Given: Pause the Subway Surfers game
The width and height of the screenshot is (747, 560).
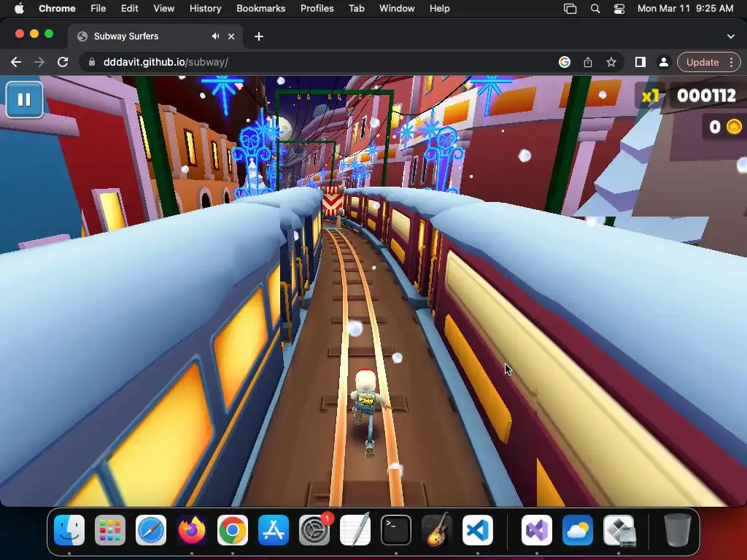Looking at the screenshot, I should coord(24,99).
